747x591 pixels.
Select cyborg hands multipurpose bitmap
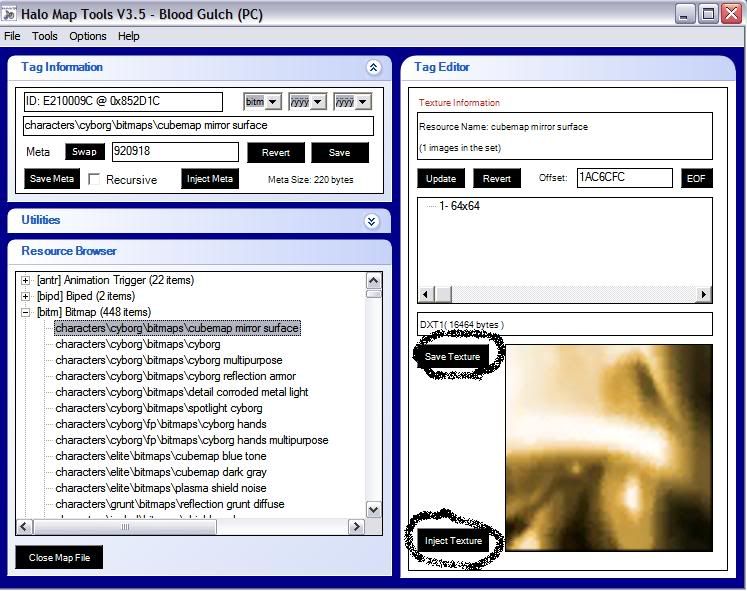[192, 441]
